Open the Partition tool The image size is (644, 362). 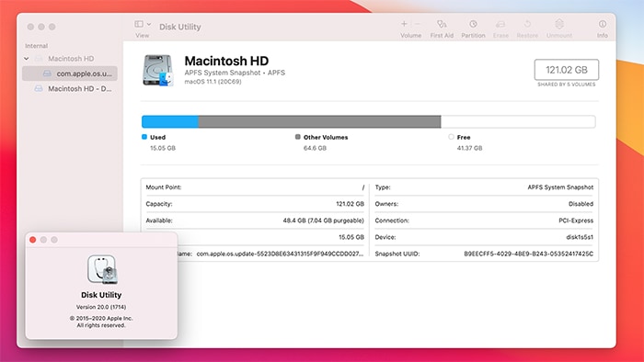[x=473, y=24]
